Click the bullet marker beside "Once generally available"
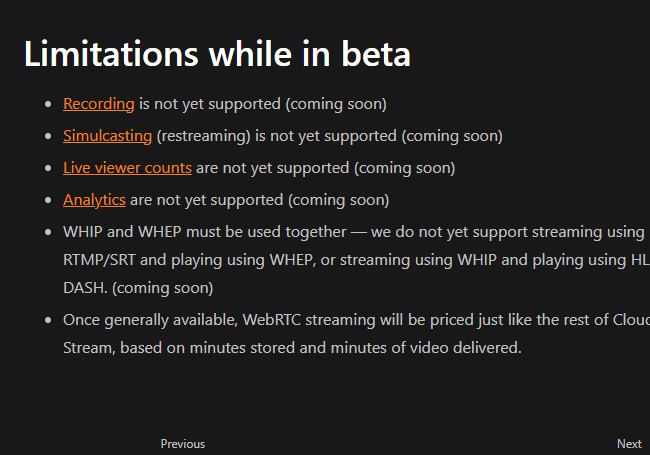The width and height of the screenshot is (650, 455). pos(49,320)
